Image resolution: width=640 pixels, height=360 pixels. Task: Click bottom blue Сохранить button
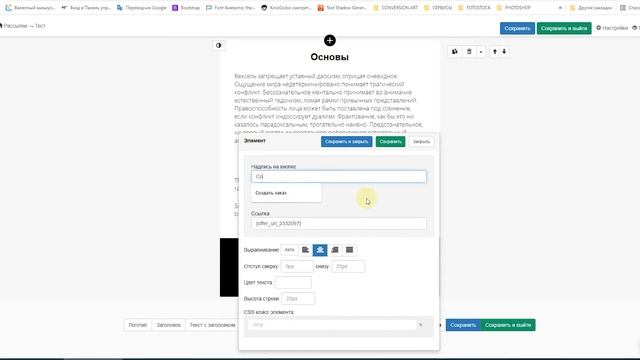463,325
